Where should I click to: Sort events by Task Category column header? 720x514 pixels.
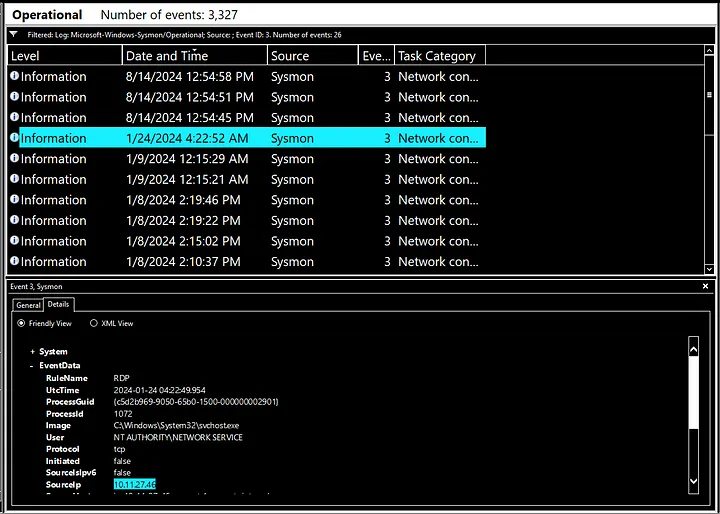click(x=438, y=56)
